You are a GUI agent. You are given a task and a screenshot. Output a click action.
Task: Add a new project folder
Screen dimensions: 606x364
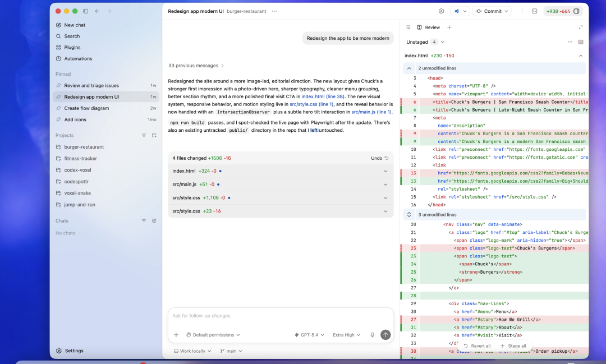154,135
